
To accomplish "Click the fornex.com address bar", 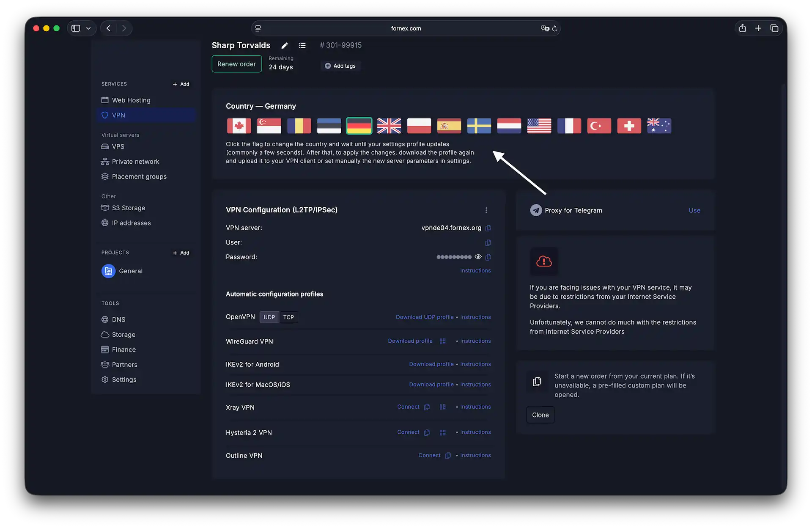I will 406,28.
